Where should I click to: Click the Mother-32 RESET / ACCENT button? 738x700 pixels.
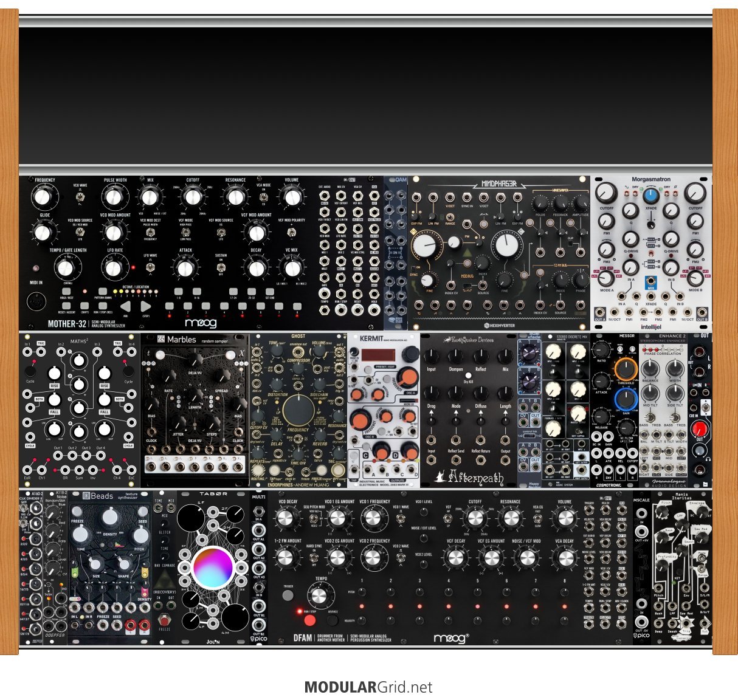pyautogui.click(x=67, y=306)
